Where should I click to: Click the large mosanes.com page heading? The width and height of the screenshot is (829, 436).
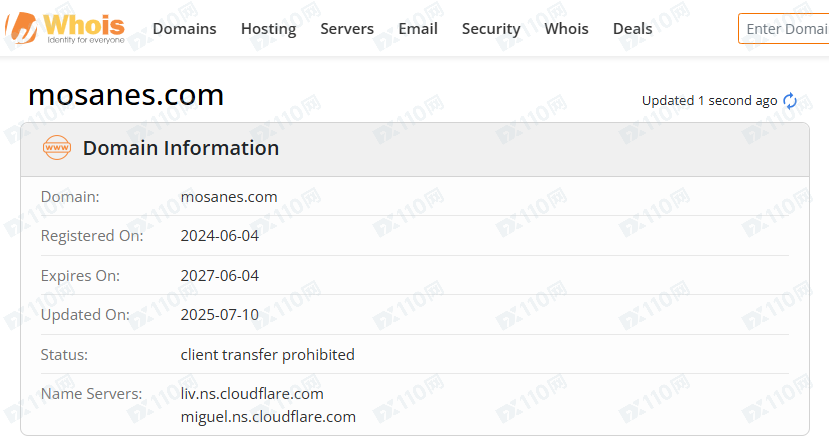click(x=126, y=95)
